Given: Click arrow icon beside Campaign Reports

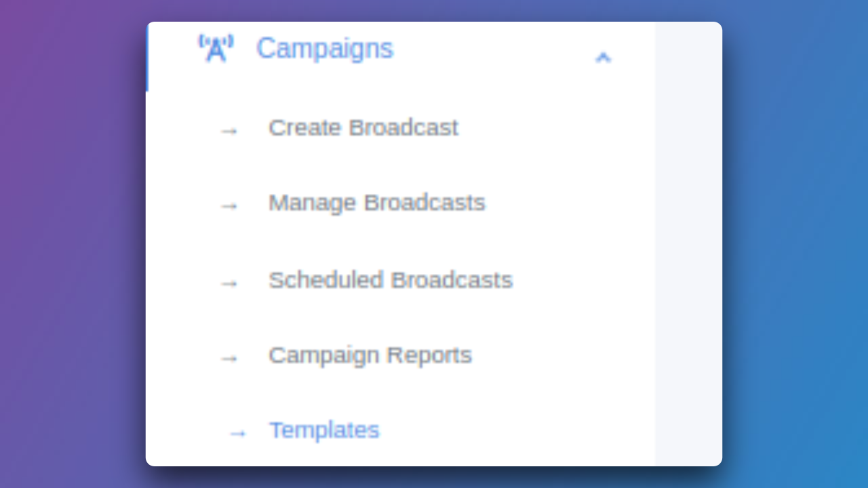Looking at the screenshot, I should [x=229, y=358].
